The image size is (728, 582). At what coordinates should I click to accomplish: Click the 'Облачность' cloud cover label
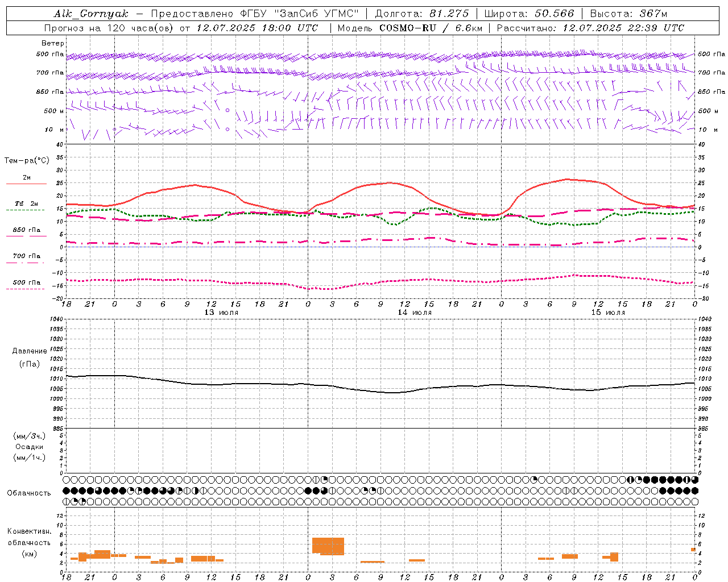pyautogui.click(x=29, y=493)
